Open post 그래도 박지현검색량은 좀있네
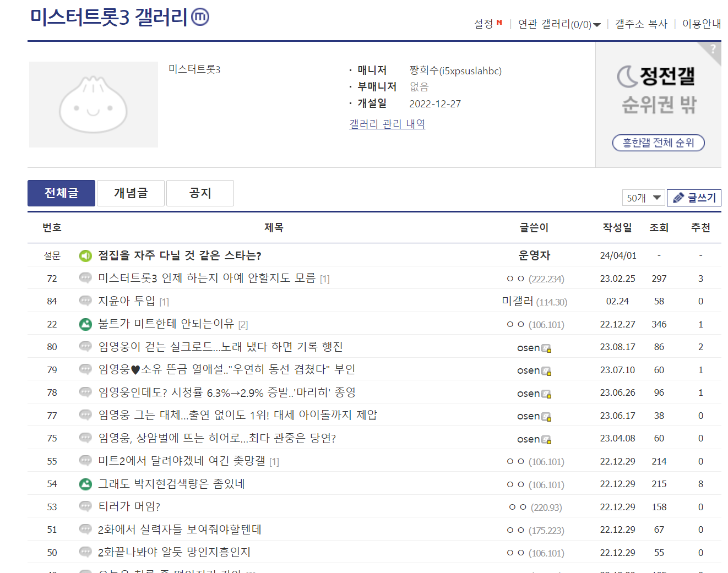 pos(171,483)
